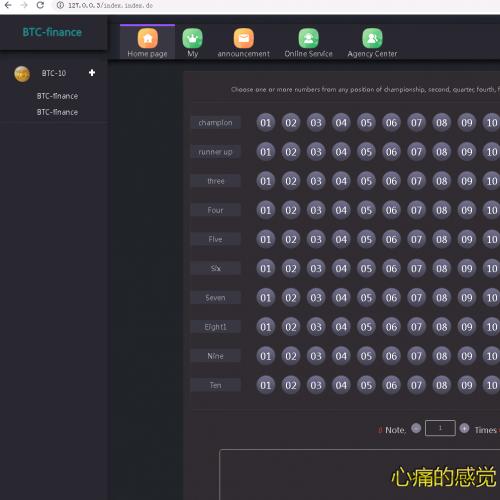Click the browser reload icon

[40, 5]
